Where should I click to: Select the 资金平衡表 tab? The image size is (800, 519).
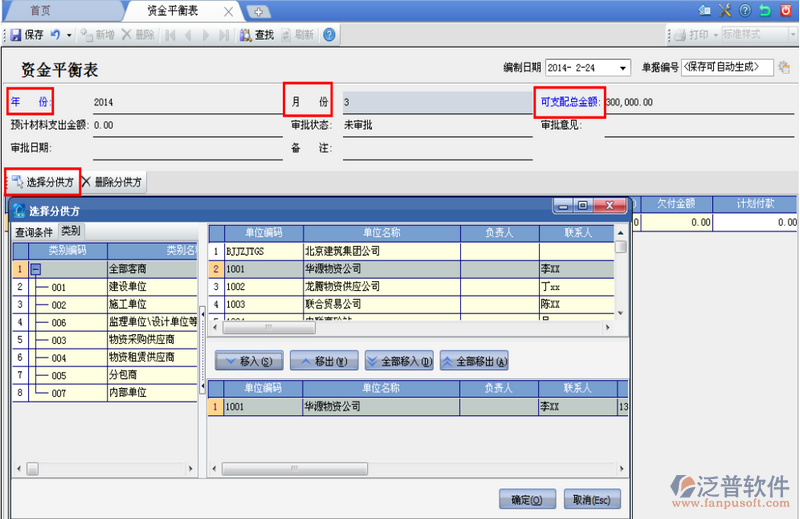click(172, 11)
